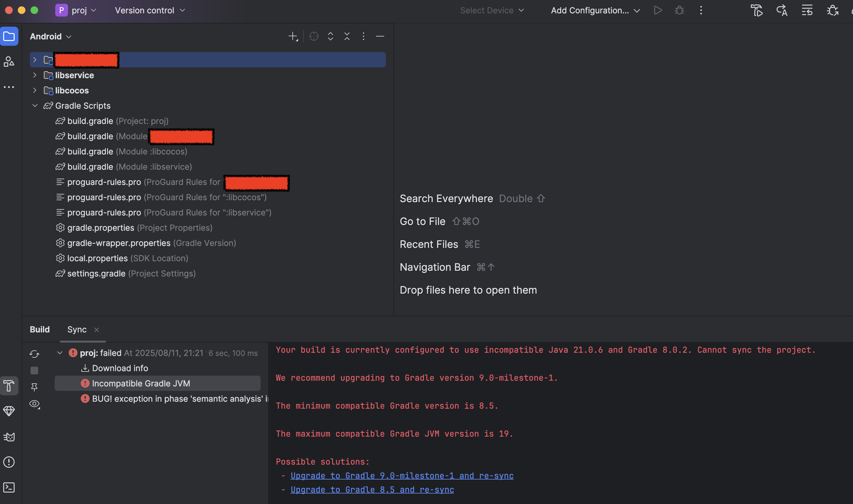Open the Project tool window folder icon
Viewport: 853px width, 504px height.
point(9,36)
